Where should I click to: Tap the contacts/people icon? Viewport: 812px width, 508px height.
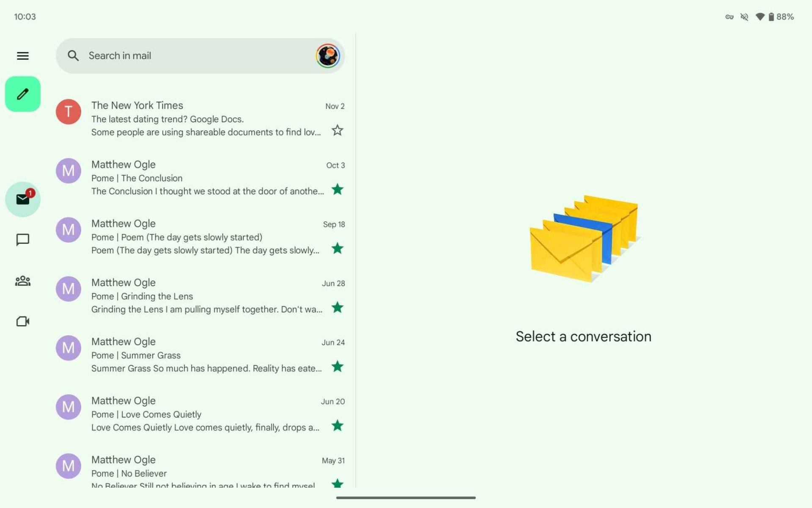pyautogui.click(x=22, y=280)
